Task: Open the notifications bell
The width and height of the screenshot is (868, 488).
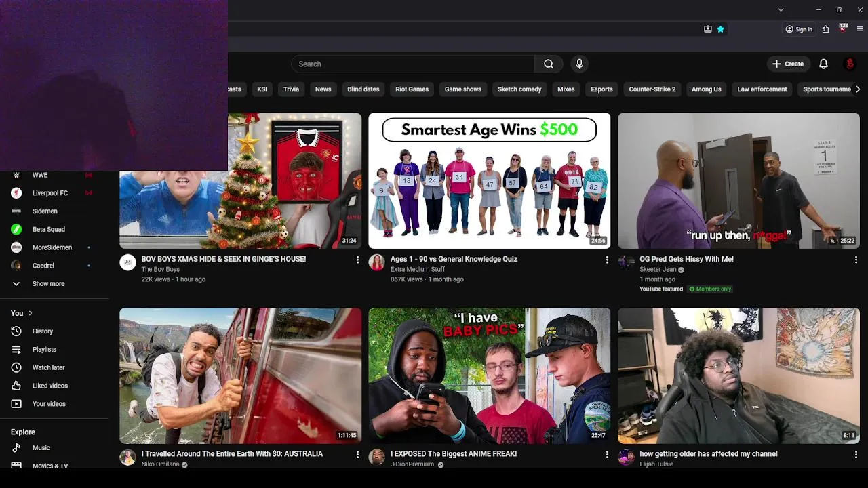Action: 823,64
